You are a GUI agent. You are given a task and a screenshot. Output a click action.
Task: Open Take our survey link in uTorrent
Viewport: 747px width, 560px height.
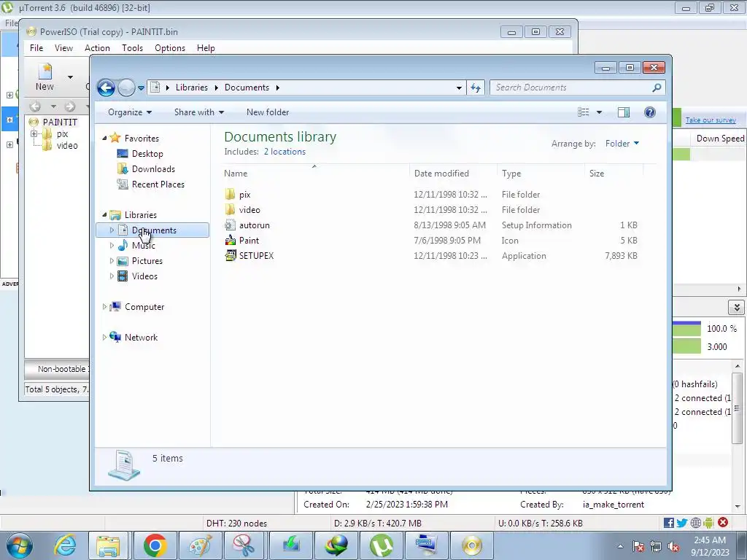(x=711, y=120)
